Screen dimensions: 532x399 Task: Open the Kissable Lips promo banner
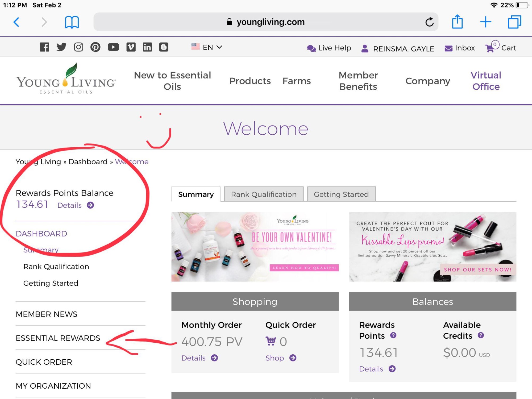pos(433,247)
